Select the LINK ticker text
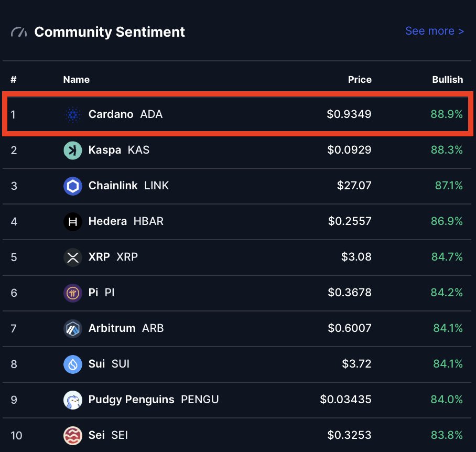476x452 pixels. [156, 186]
